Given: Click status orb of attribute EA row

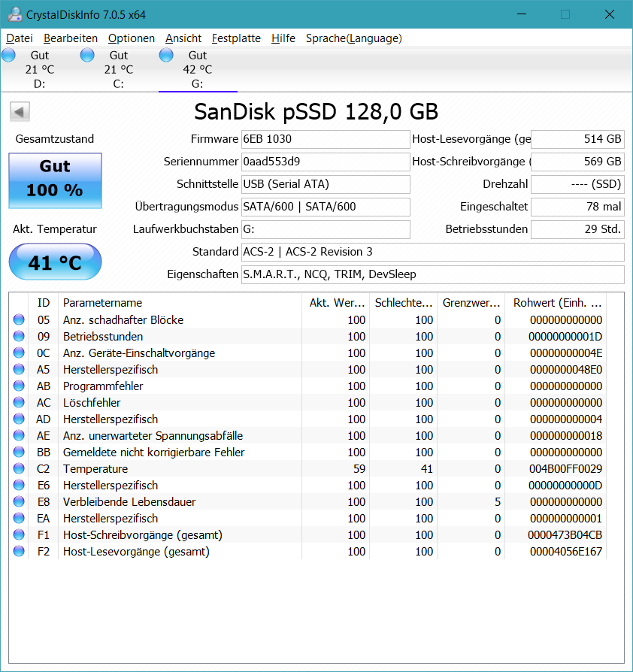Looking at the screenshot, I should 19,518.
